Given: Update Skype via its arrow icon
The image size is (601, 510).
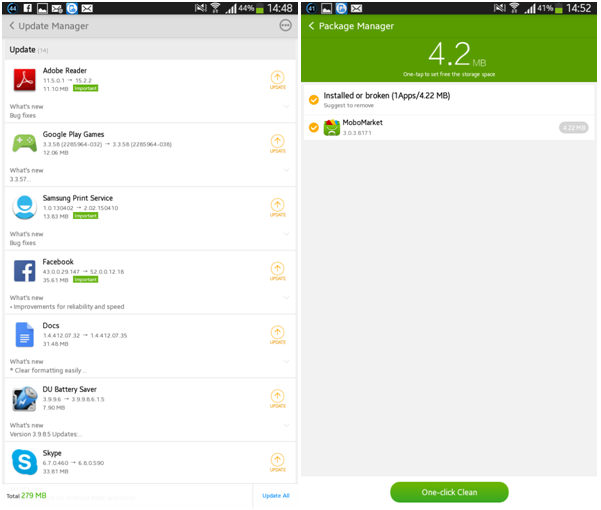Looking at the screenshot, I should pos(278,462).
